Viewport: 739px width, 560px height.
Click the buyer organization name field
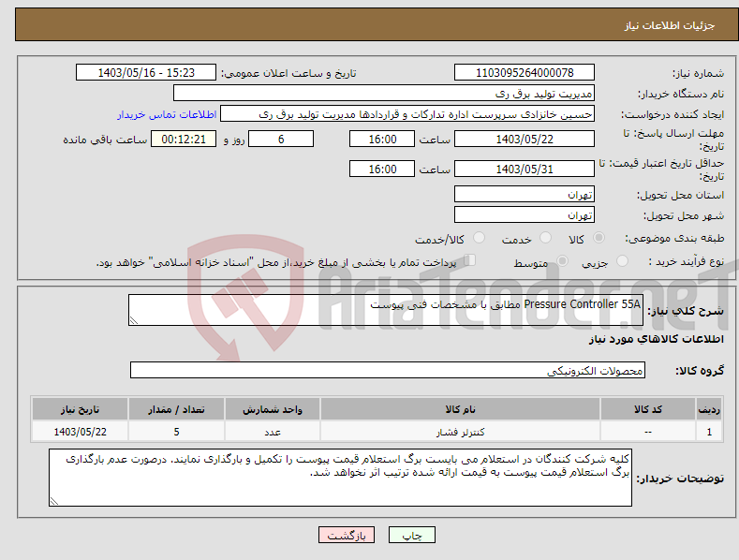[x=384, y=94]
